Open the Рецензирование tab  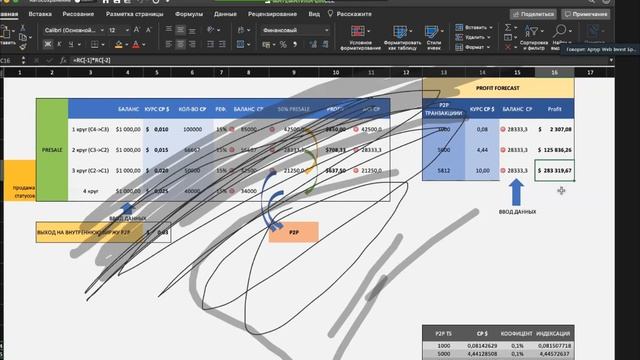click(272, 14)
